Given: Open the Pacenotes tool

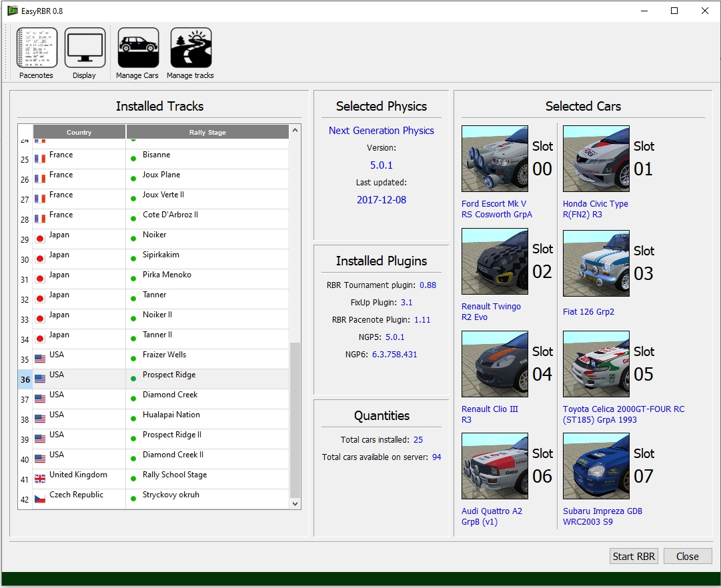Looking at the screenshot, I should point(37,48).
